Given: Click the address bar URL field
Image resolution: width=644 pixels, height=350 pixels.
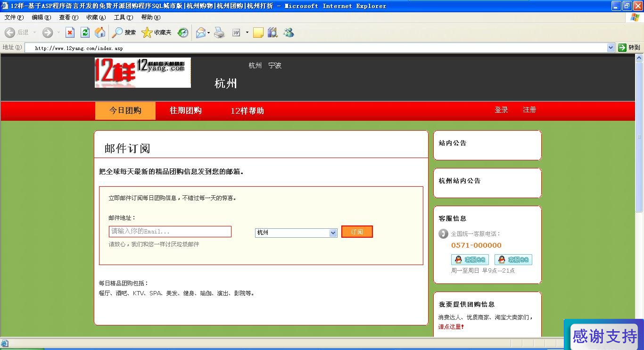Looking at the screenshot, I should pos(316,48).
